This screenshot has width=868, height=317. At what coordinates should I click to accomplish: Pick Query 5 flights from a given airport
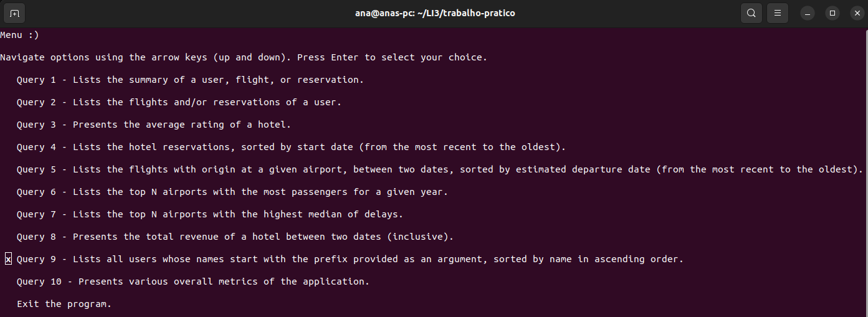(x=439, y=169)
